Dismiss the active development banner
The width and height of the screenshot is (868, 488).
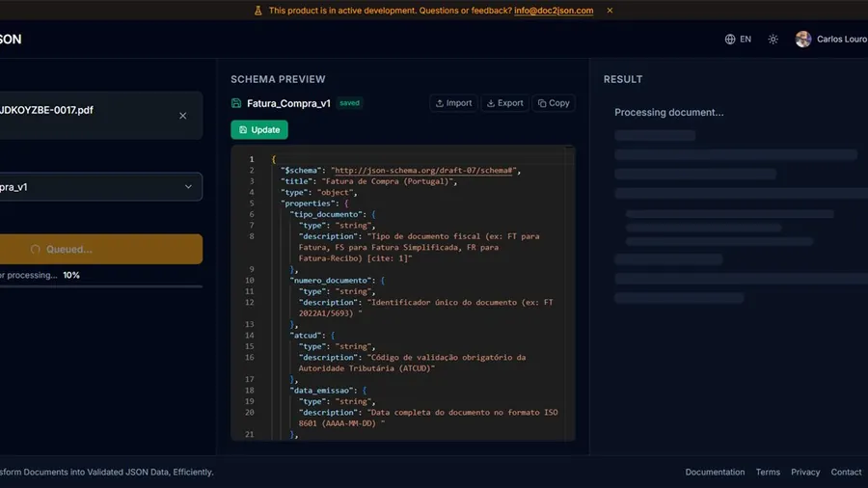click(x=610, y=10)
